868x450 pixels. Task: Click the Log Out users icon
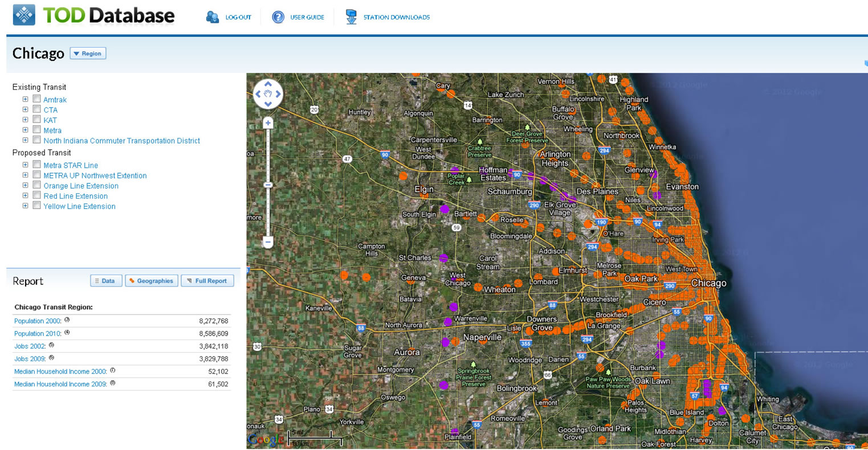tap(211, 17)
